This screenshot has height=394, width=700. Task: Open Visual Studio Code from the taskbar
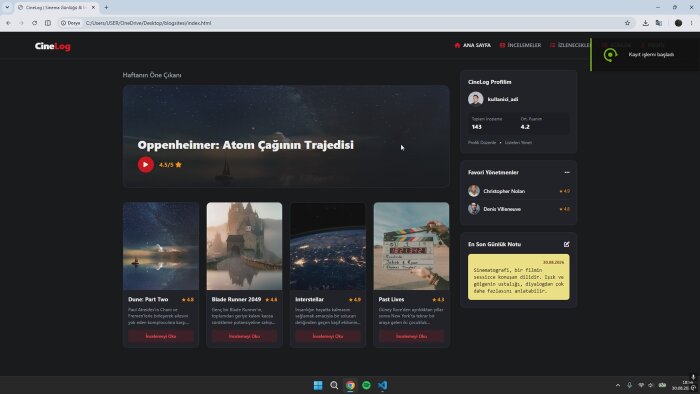pyautogui.click(x=382, y=385)
